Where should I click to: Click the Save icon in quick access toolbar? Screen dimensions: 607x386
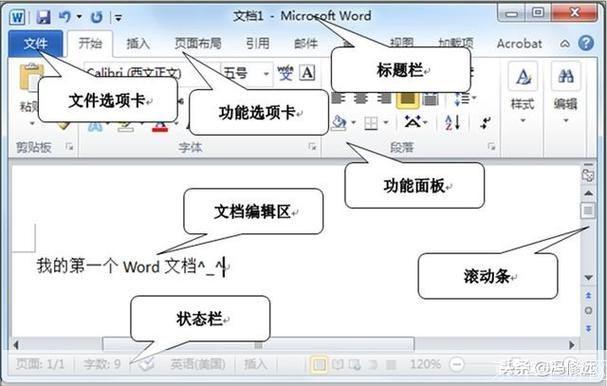pos(44,17)
